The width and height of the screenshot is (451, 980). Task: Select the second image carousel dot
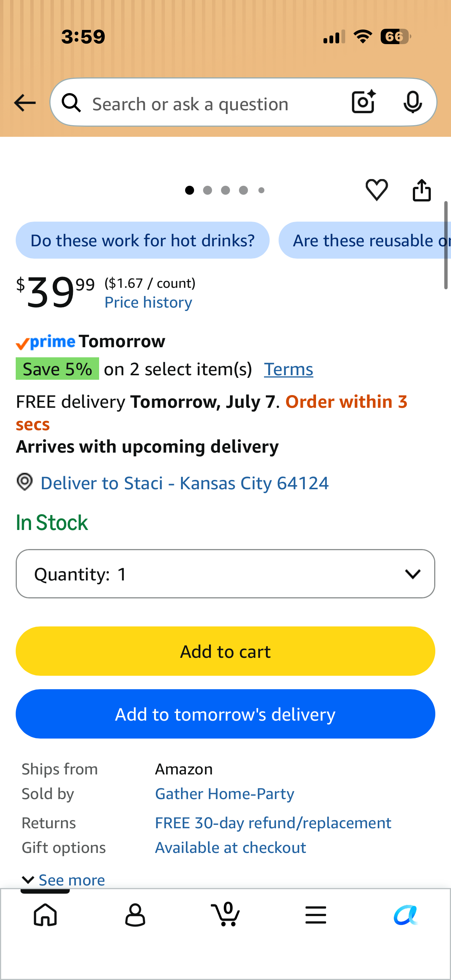(x=208, y=190)
